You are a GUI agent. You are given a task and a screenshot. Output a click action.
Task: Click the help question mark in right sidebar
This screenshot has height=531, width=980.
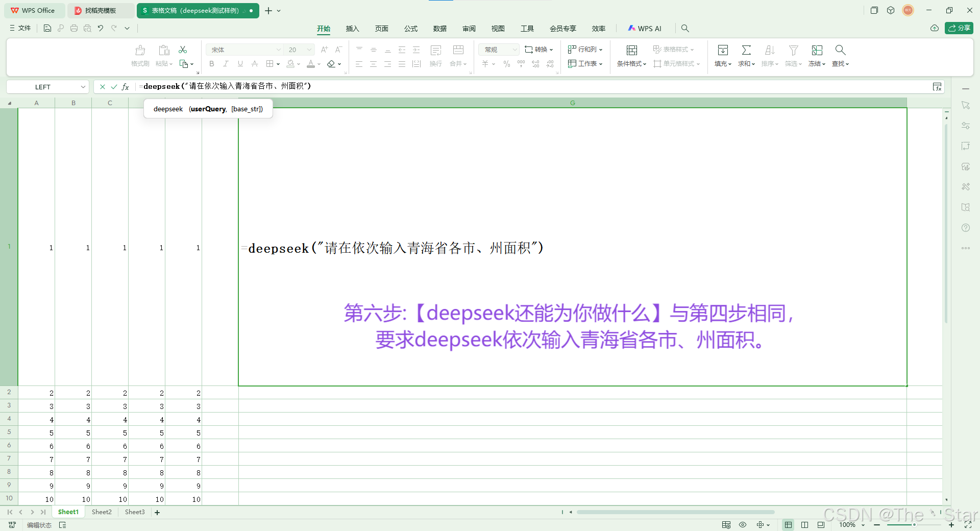965,228
